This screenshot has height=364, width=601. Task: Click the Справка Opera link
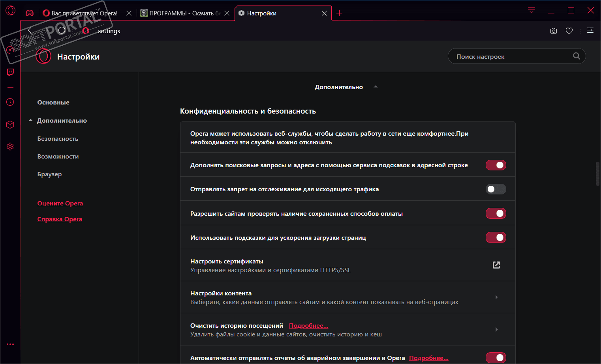pyautogui.click(x=60, y=219)
